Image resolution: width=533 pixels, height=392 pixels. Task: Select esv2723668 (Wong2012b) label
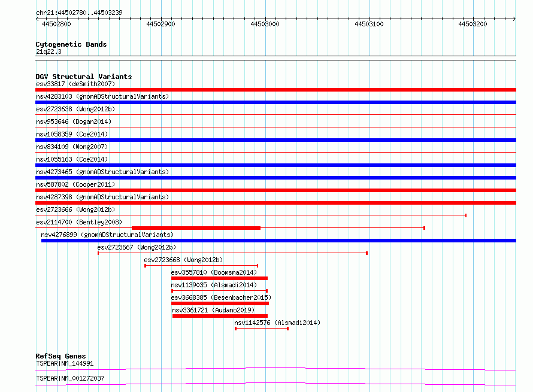183,260
